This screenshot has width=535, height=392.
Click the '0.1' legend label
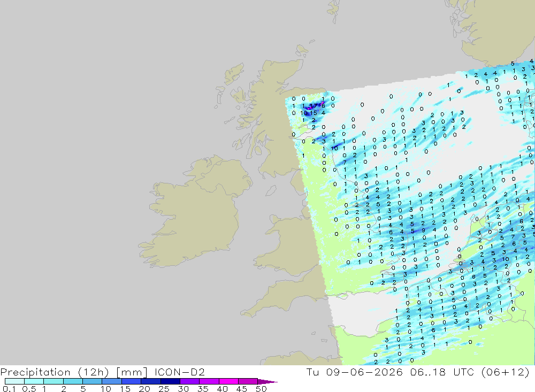tap(9, 389)
